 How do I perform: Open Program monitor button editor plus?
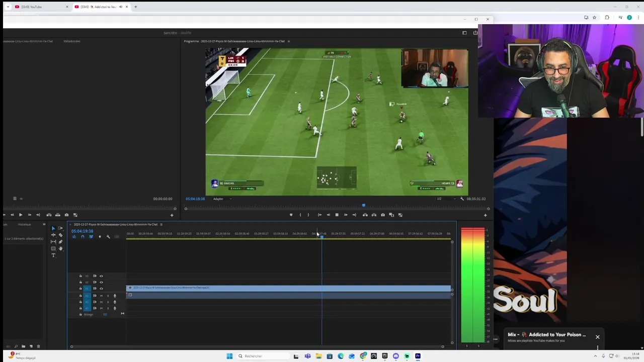tap(486, 215)
